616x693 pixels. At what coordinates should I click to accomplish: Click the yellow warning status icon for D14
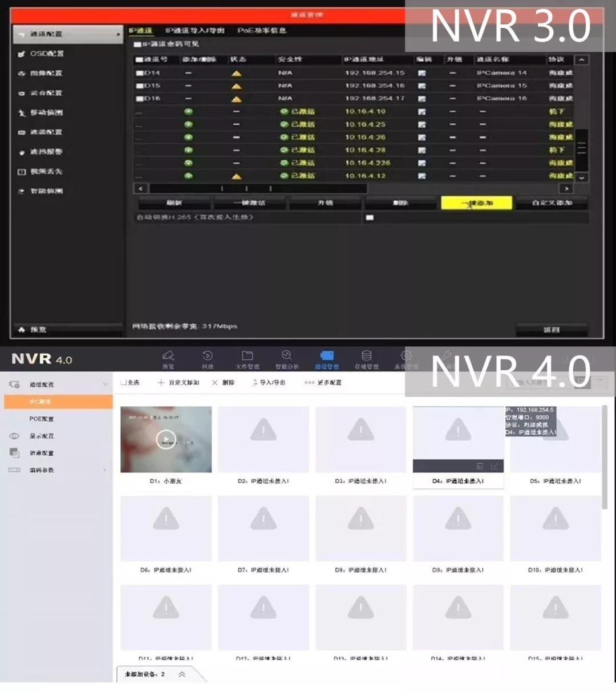tap(236, 74)
